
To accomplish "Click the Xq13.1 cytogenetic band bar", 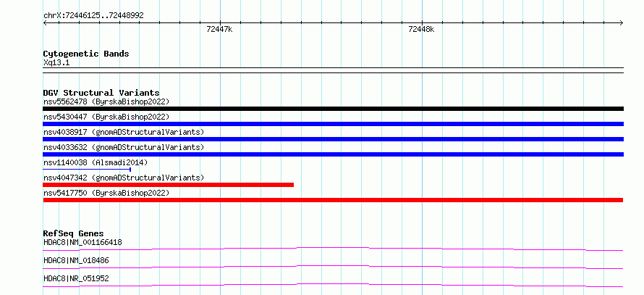I will (x=333, y=70).
